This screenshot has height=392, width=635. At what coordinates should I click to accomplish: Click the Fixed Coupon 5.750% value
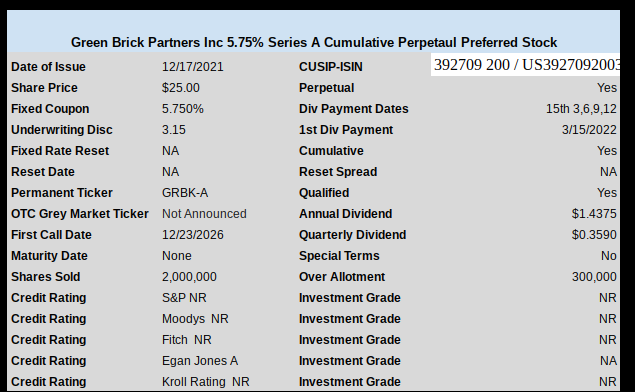[183, 109]
